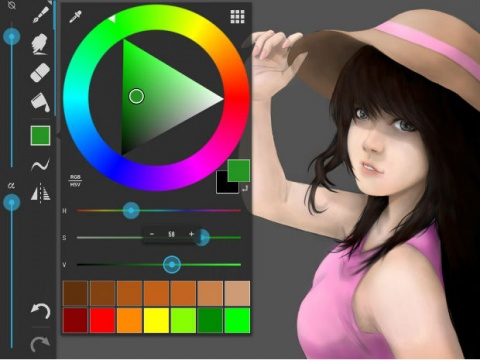Image resolution: width=480 pixels, height=360 pixels.
Task: Pick the lime yellow-green palette swatch
Action: click(183, 320)
